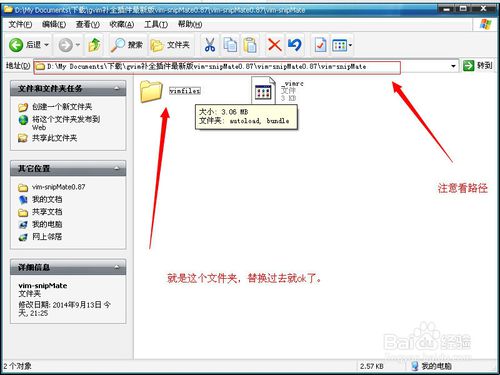500x375 pixels.
Task: Open 我的文档 link
Action: click(x=47, y=199)
